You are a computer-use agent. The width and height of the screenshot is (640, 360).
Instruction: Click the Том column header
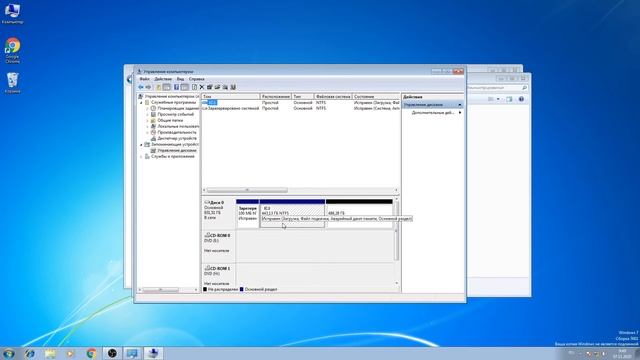(x=231, y=97)
